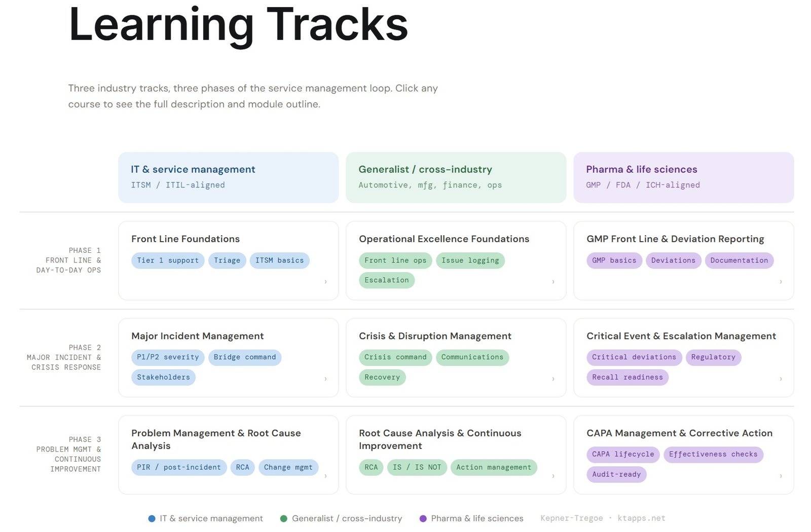Expand chevron on Front Line Foundations card
Image resolution: width=811 pixels, height=532 pixels.
coord(325,282)
